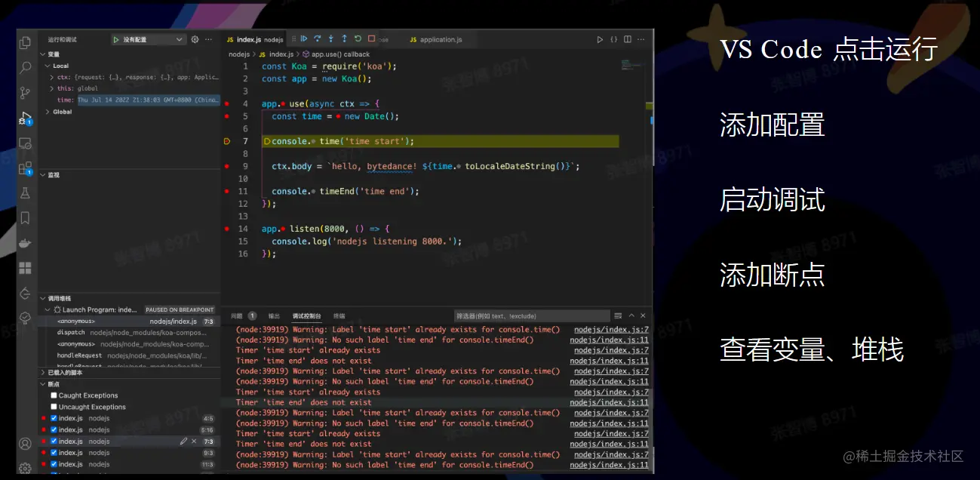Open the 输出 output panel tab

point(274,316)
